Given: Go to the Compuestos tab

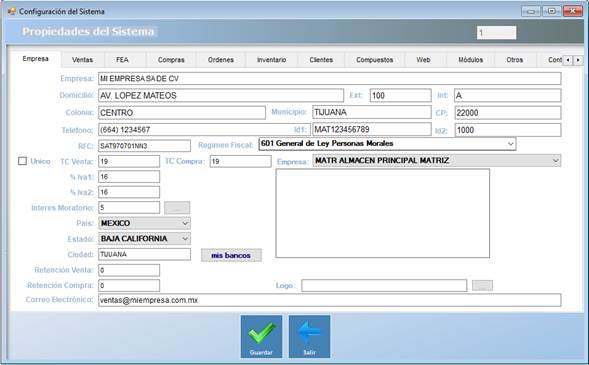Looking at the screenshot, I should pyautogui.click(x=375, y=60).
